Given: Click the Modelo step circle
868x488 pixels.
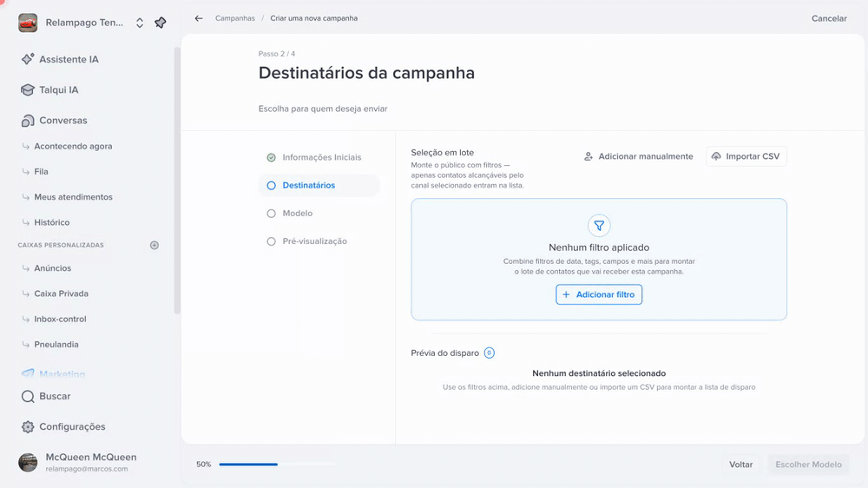Looking at the screenshot, I should pyautogui.click(x=271, y=214).
